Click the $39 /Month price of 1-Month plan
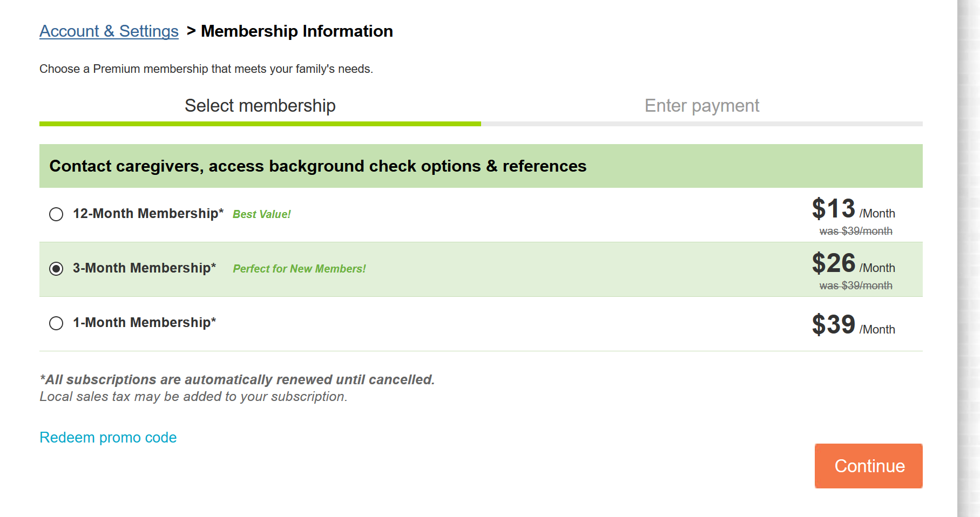Screen dimensions: 980x517 click(x=853, y=325)
